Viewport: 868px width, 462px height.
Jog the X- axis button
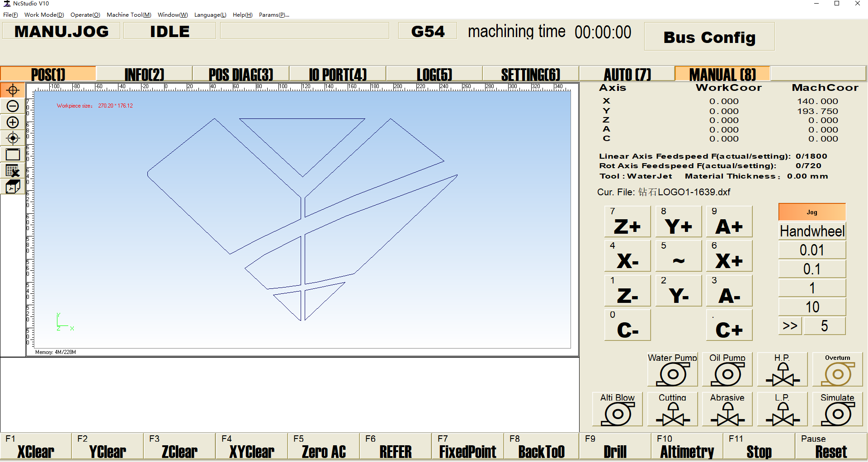pos(627,256)
